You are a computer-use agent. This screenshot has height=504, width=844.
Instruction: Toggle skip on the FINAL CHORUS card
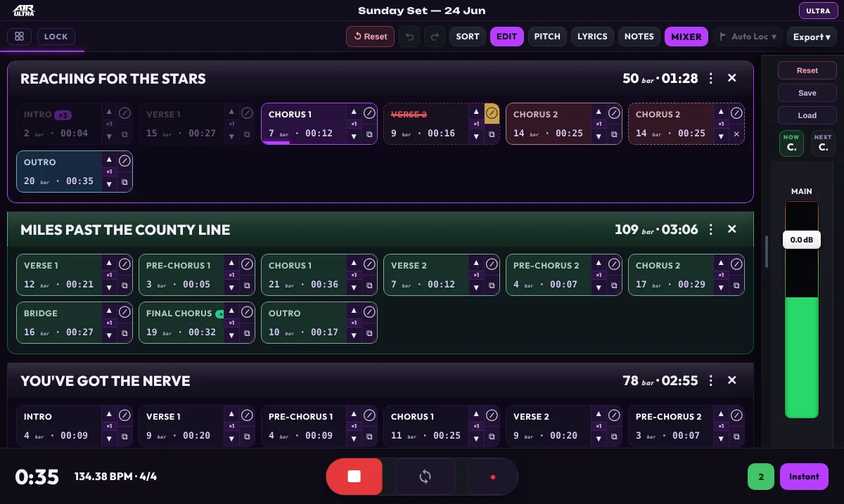pyautogui.click(x=247, y=311)
